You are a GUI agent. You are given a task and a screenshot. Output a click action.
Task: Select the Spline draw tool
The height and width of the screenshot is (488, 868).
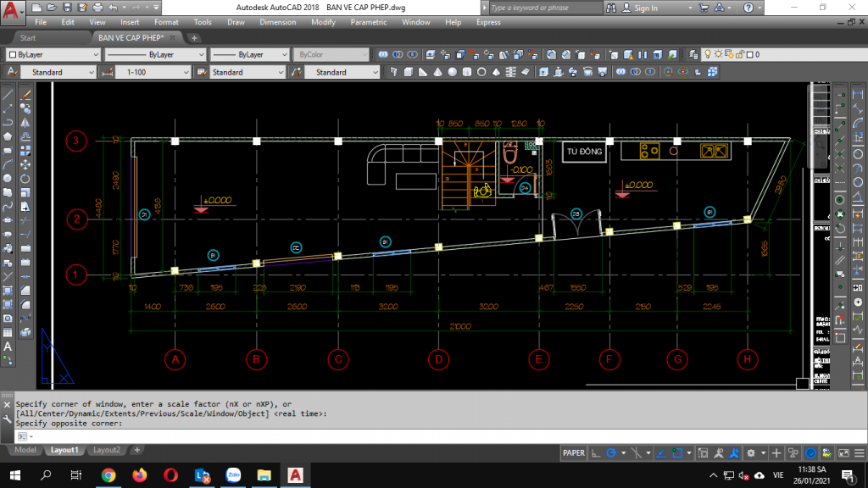coord(8,207)
